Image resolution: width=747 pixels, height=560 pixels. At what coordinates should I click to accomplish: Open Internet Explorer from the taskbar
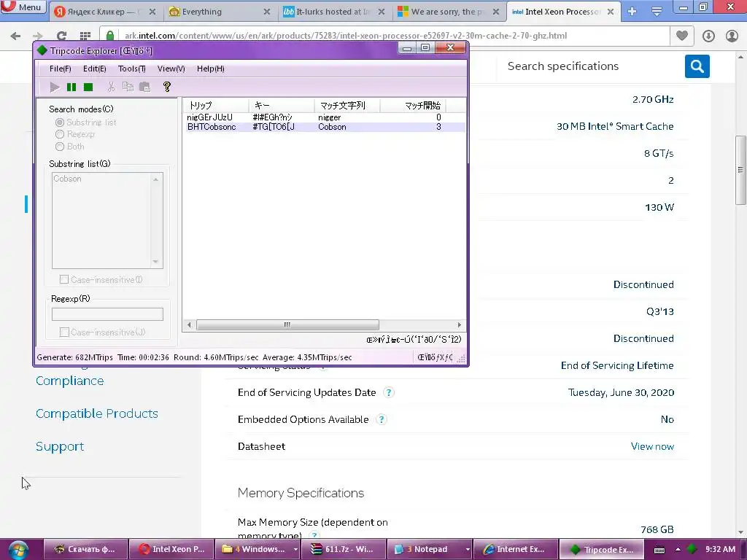(x=515, y=549)
